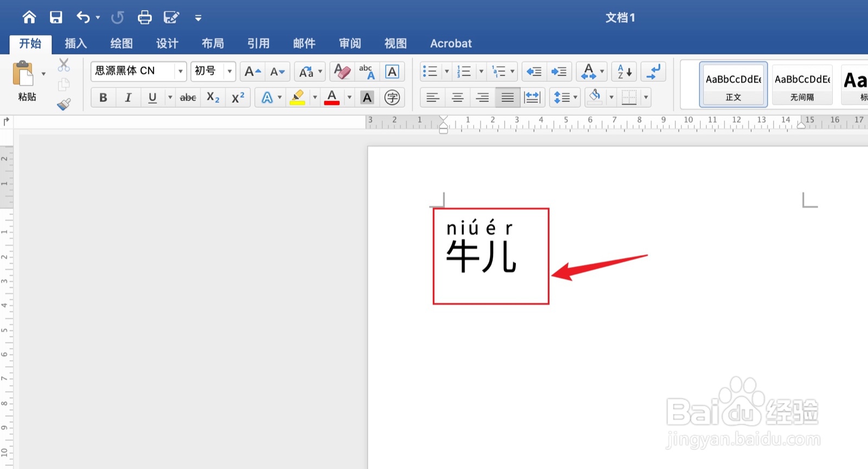Open the 审阅 tab
The image size is (868, 469).
point(350,43)
